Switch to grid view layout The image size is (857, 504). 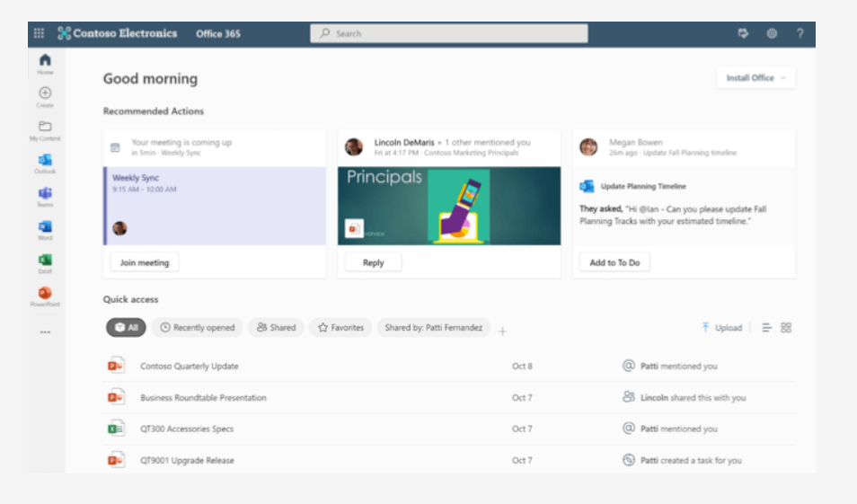pyautogui.click(x=786, y=327)
